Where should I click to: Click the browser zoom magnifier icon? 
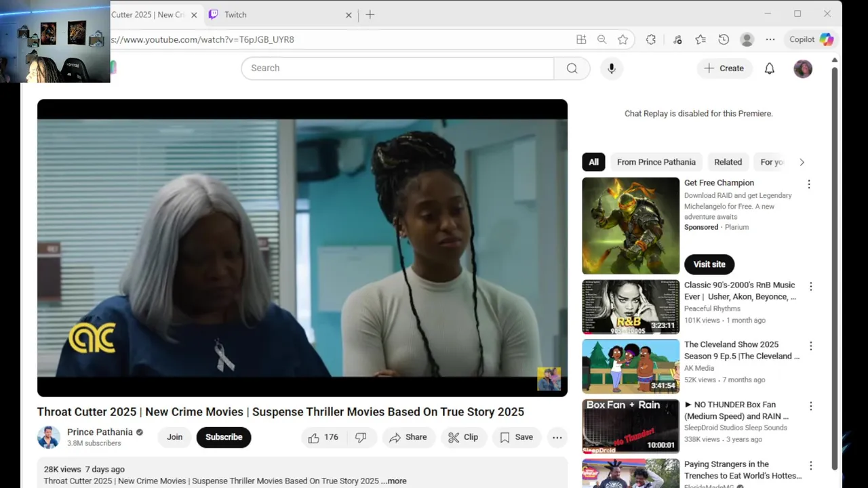pos(601,39)
